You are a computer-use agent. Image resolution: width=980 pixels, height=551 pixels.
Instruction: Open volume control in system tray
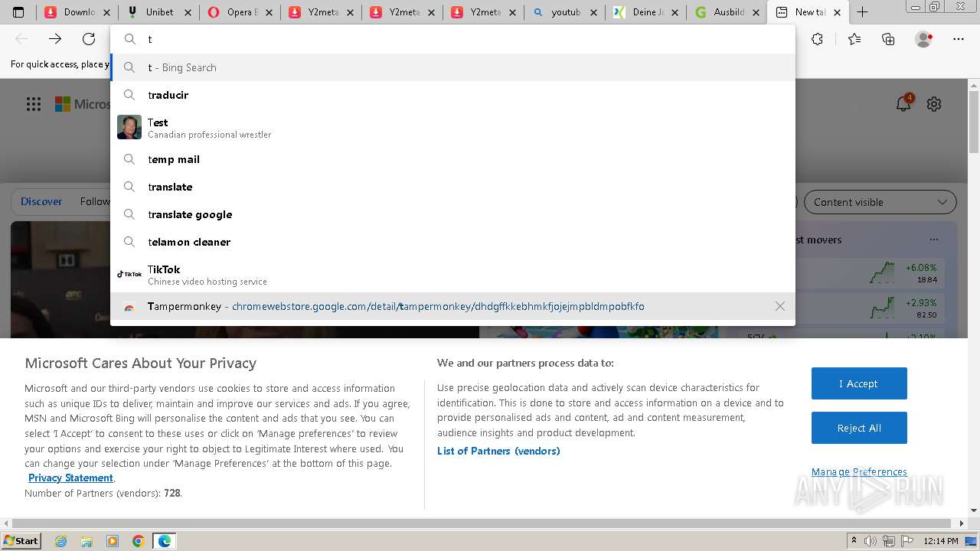point(871,541)
